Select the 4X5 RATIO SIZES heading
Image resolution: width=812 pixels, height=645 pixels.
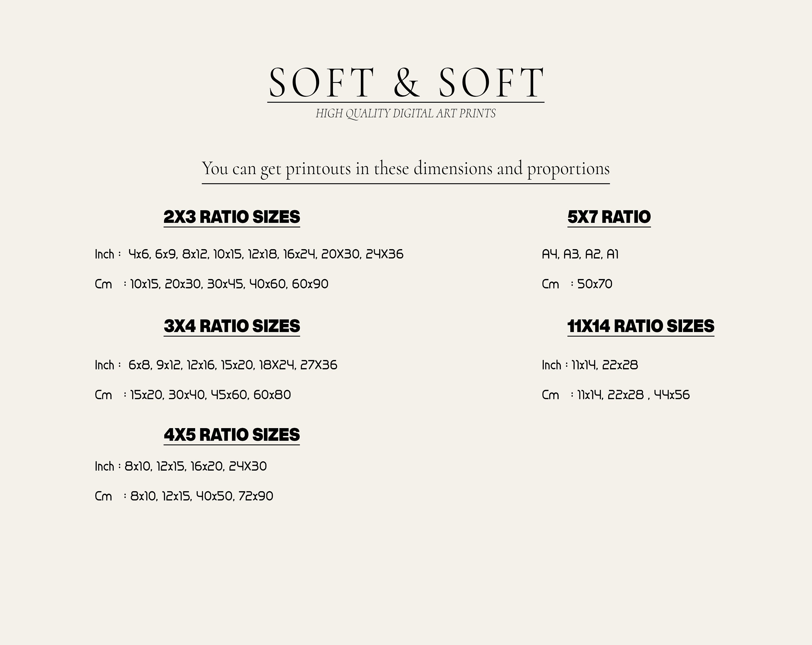pos(232,435)
